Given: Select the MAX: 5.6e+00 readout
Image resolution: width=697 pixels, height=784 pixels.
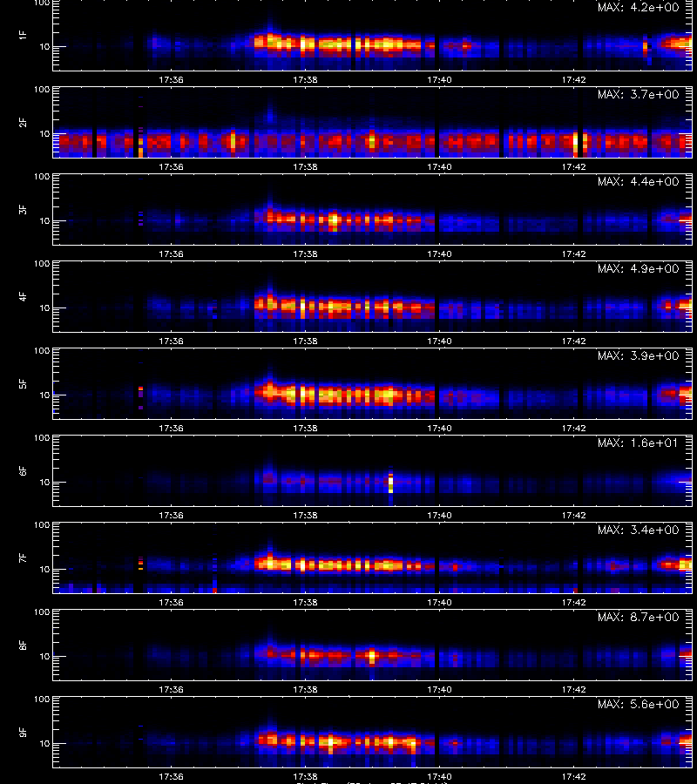Looking at the screenshot, I should tap(639, 704).
